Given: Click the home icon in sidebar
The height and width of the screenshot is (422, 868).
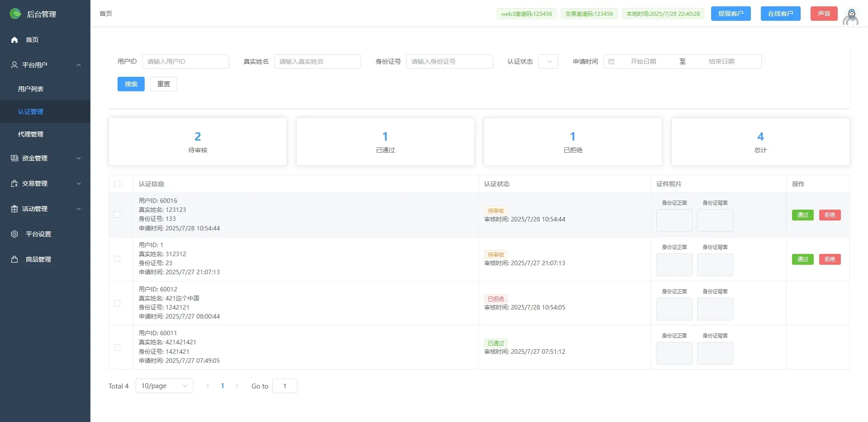Looking at the screenshot, I should (x=14, y=40).
